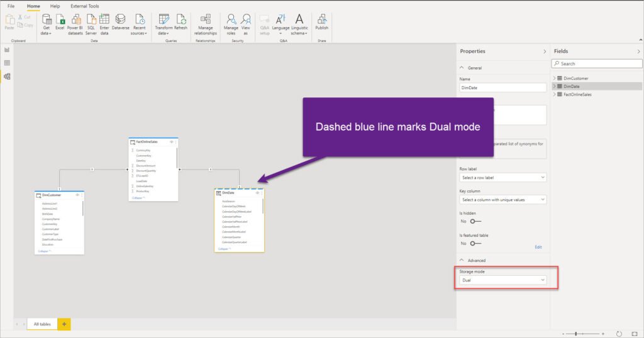Screen dimensions: 644x338
Task: Click the Fields search box
Action: click(597, 63)
